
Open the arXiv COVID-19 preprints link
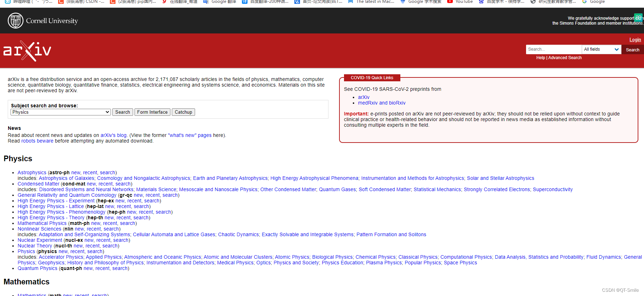(364, 97)
